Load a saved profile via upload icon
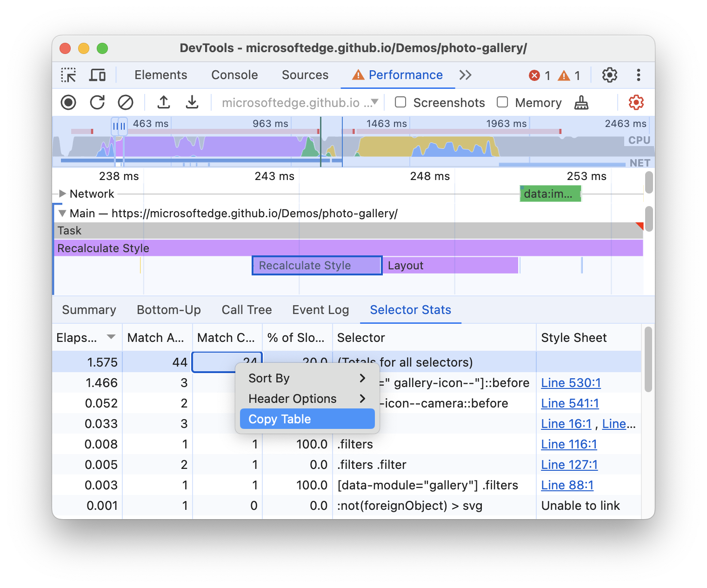Image resolution: width=707 pixels, height=588 pixels. coord(163,102)
